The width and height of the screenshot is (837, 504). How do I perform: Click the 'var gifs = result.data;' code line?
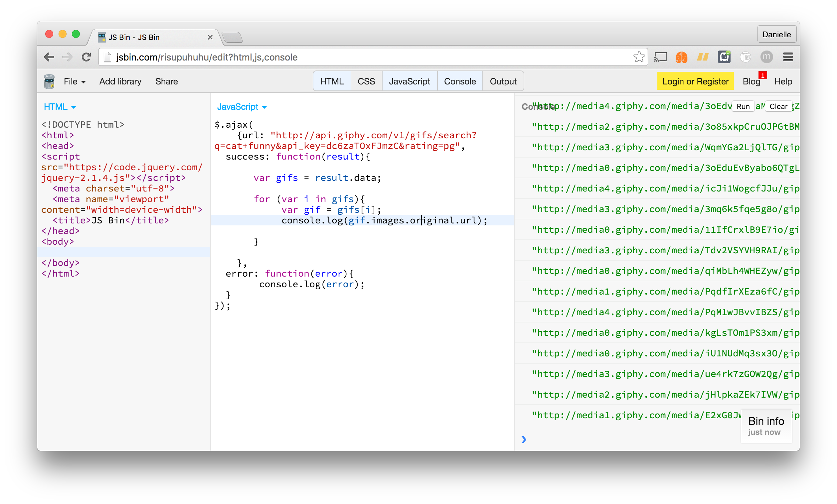pos(317,178)
